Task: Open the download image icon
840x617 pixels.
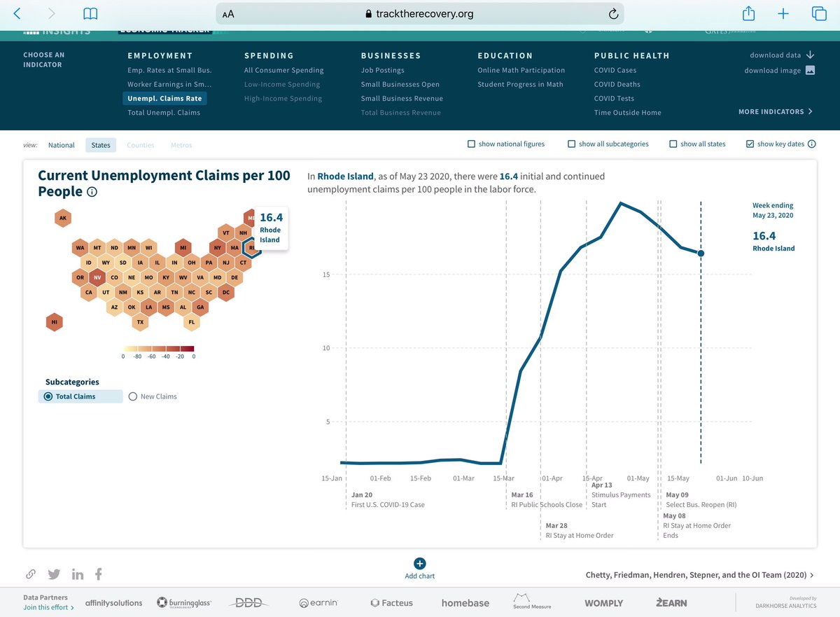Action: point(810,70)
